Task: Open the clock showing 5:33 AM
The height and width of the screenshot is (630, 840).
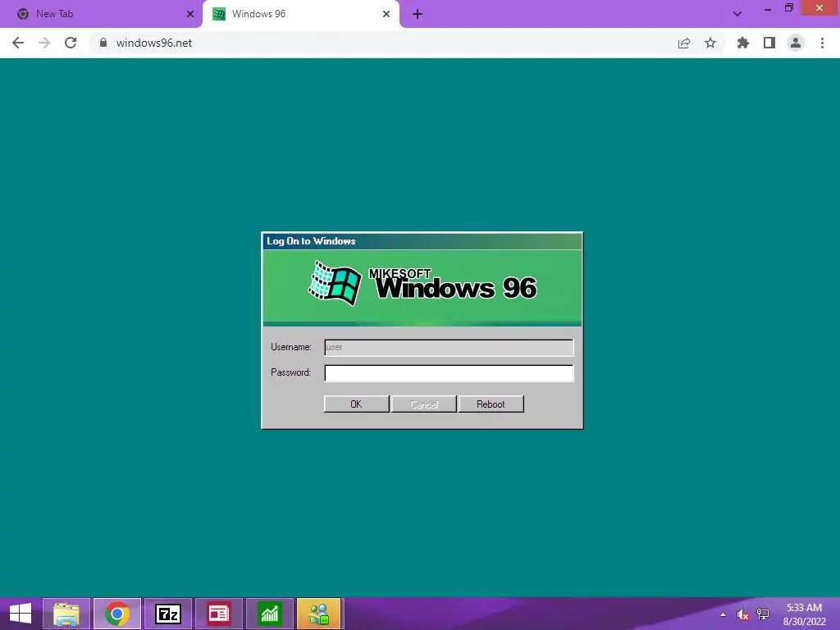Action: [x=804, y=614]
